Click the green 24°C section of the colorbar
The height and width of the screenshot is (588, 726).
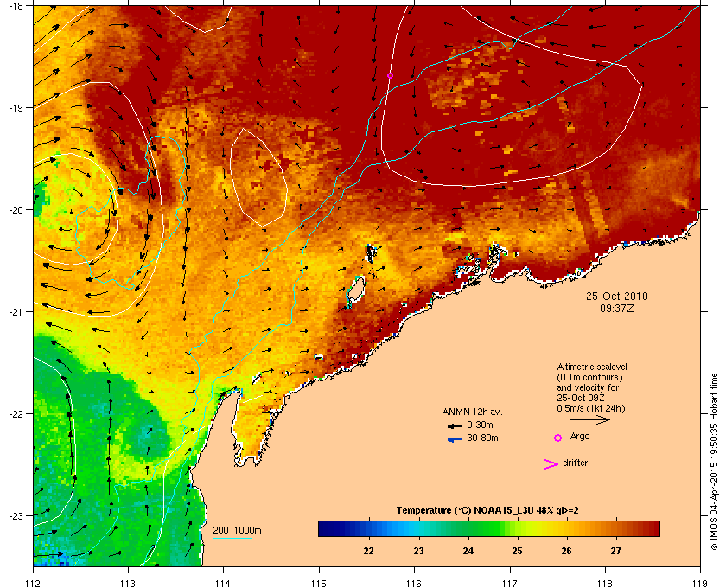[468, 528]
